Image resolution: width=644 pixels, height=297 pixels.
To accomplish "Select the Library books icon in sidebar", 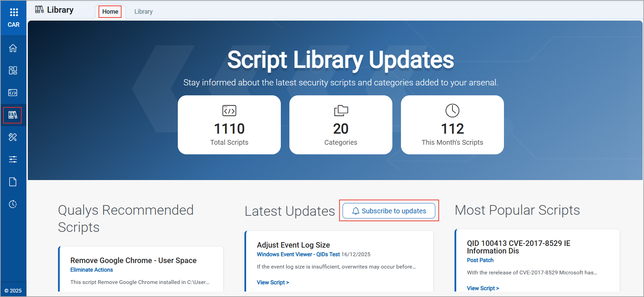I will [x=13, y=115].
